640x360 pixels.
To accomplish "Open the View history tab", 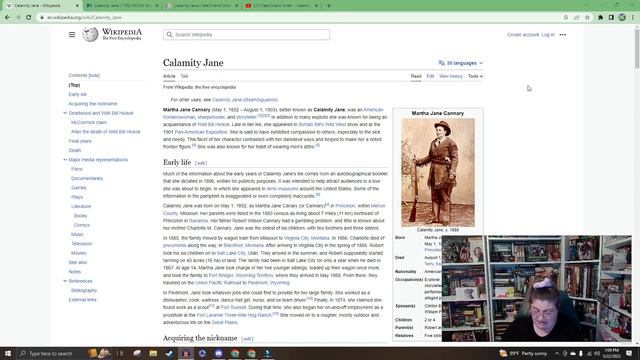I will click(451, 76).
